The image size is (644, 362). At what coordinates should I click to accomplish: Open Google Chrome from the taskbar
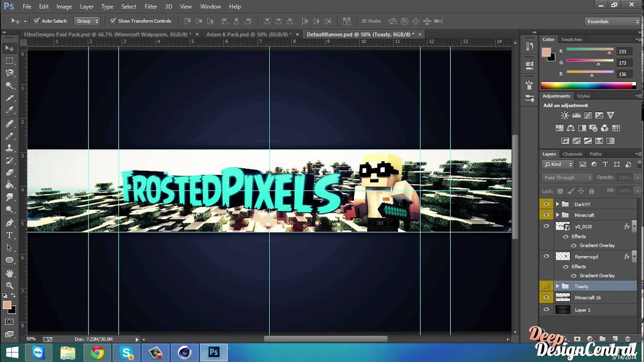[x=97, y=352]
